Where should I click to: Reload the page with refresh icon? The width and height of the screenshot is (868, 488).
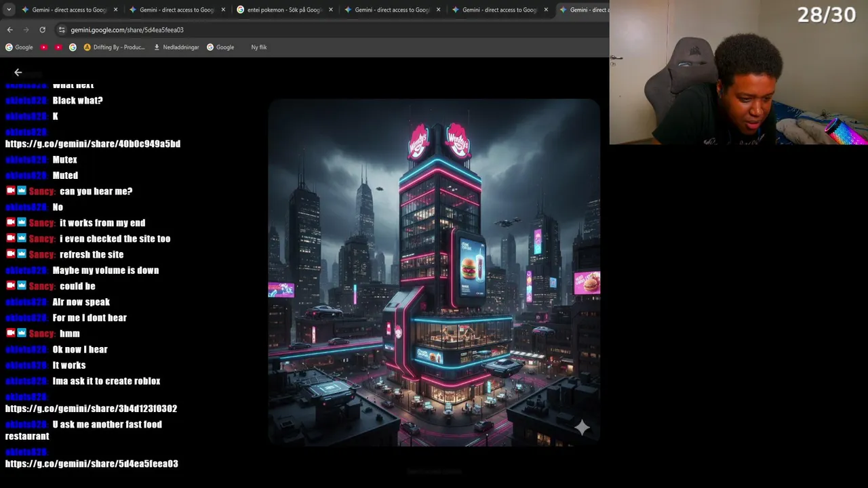coord(42,30)
